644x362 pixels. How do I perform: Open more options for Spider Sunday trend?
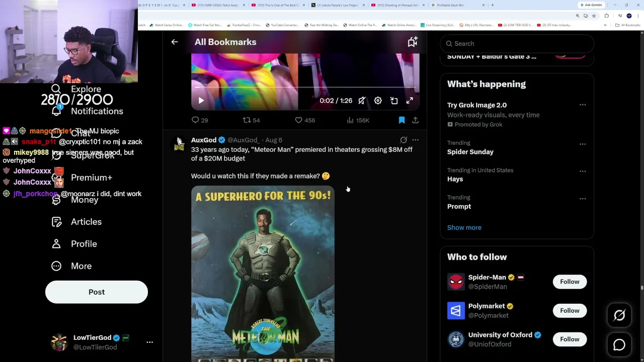[583, 144]
